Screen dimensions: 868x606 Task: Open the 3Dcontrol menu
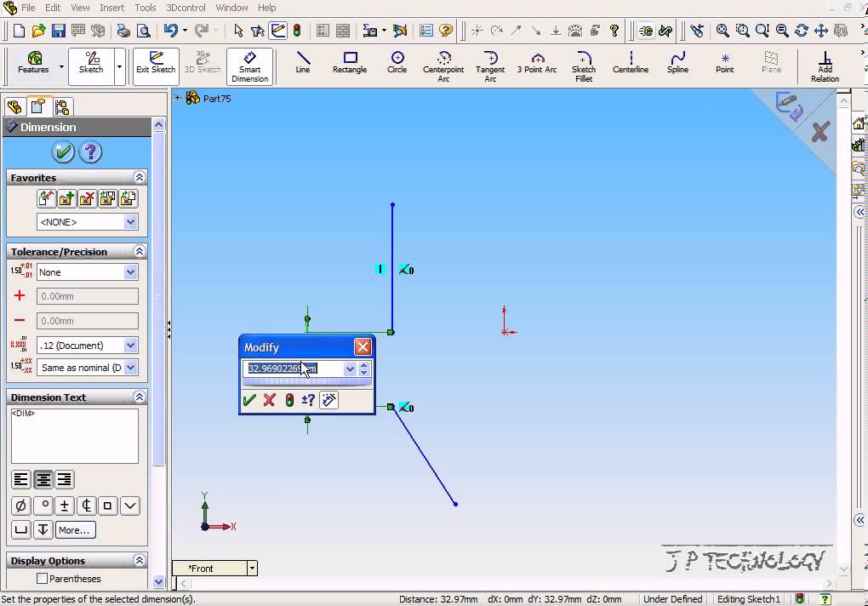pos(186,8)
